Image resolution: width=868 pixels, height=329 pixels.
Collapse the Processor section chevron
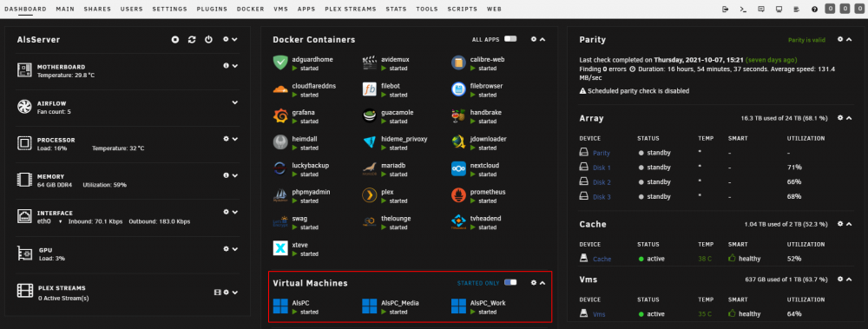pos(234,139)
